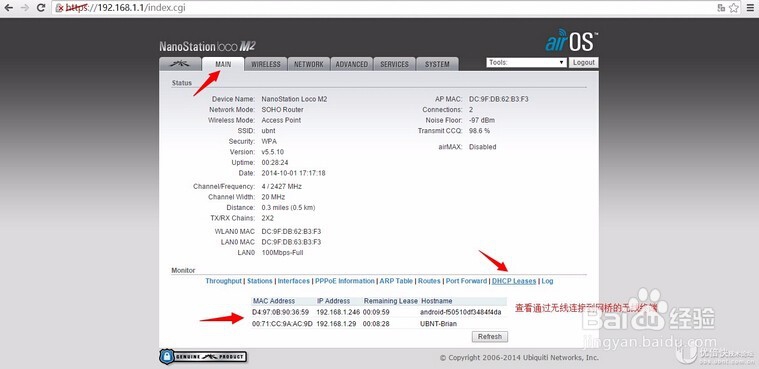Open the Log link

(x=547, y=281)
